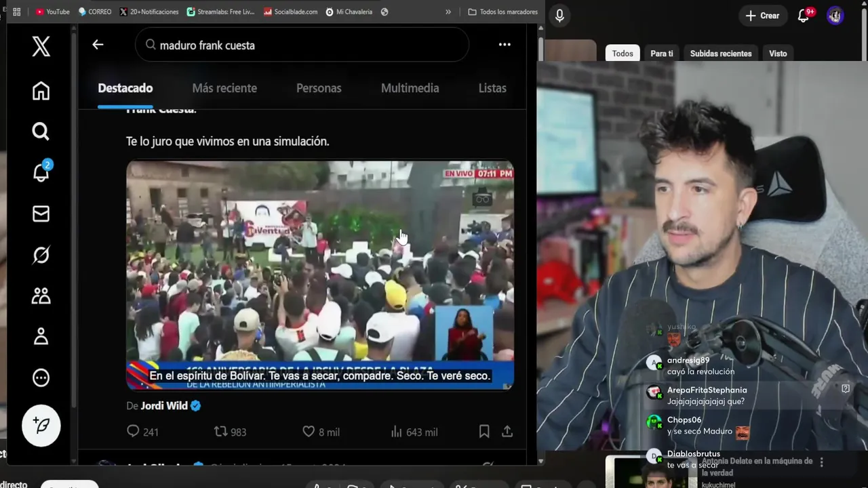This screenshot has height=488, width=868.
Task: Expand hidden bookmarks with the chevron
Action: pyautogui.click(x=448, y=12)
